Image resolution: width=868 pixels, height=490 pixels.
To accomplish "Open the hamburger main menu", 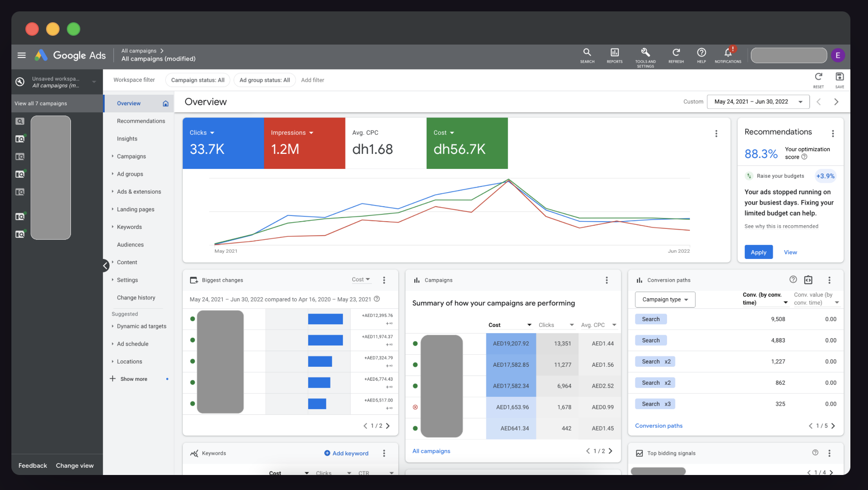I will click(x=22, y=55).
